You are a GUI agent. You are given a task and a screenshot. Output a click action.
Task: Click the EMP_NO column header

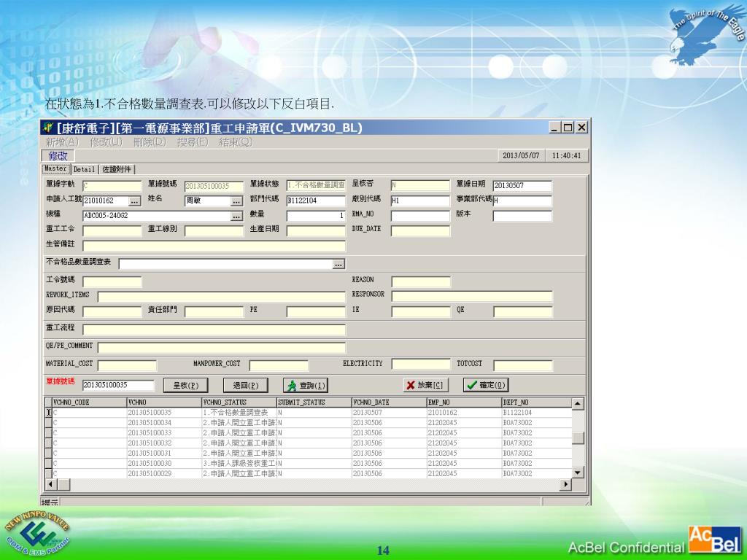tap(465, 402)
